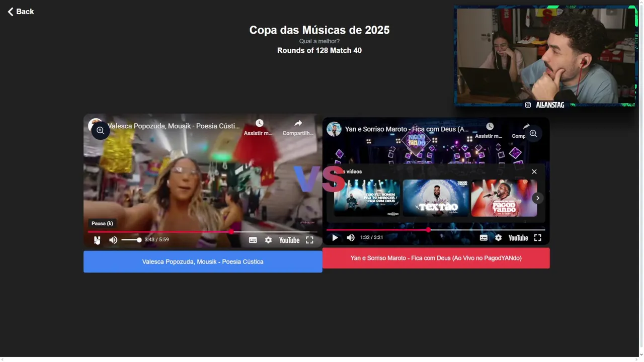Open the Valesca Popozuda video title link
The width and height of the screenshot is (644, 362).
point(174,126)
